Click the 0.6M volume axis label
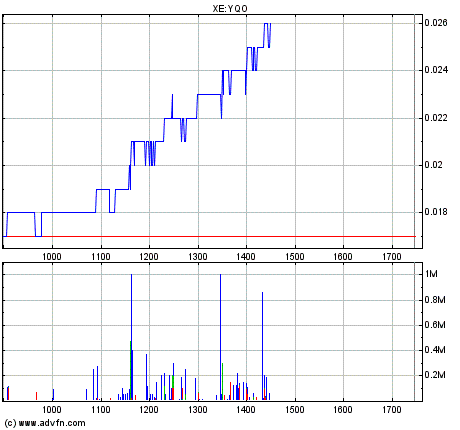The height and width of the screenshot is (430, 460). click(x=435, y=325)
